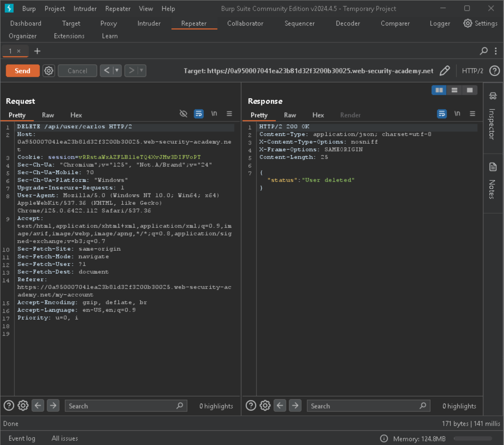Toggle hidden characters eye icon in Request

point(184,114)
